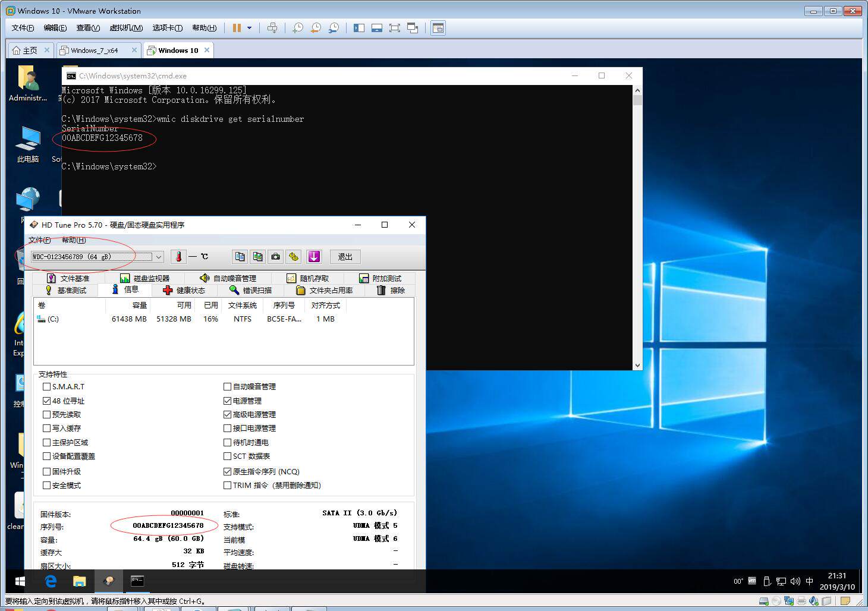Click the console view icon in VMware toolbar
The image size is (868, 611).
tap(438, 28)
